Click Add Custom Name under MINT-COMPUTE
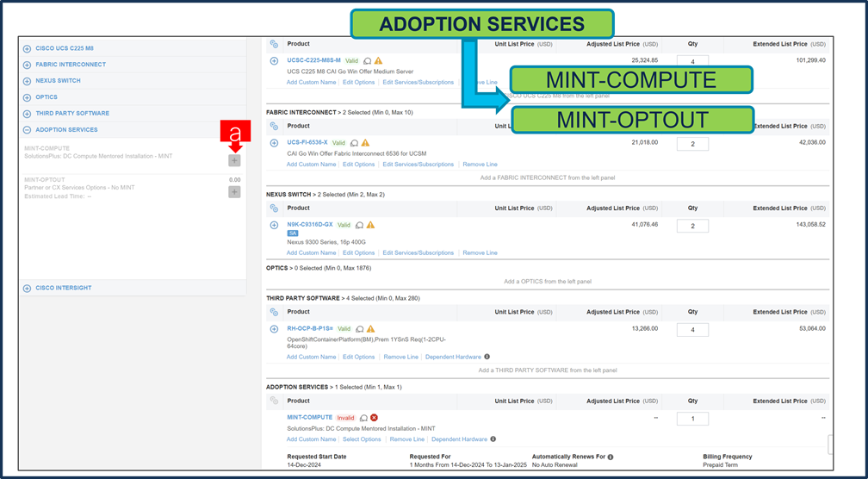The image size is (868, 479). click(311, 439)
